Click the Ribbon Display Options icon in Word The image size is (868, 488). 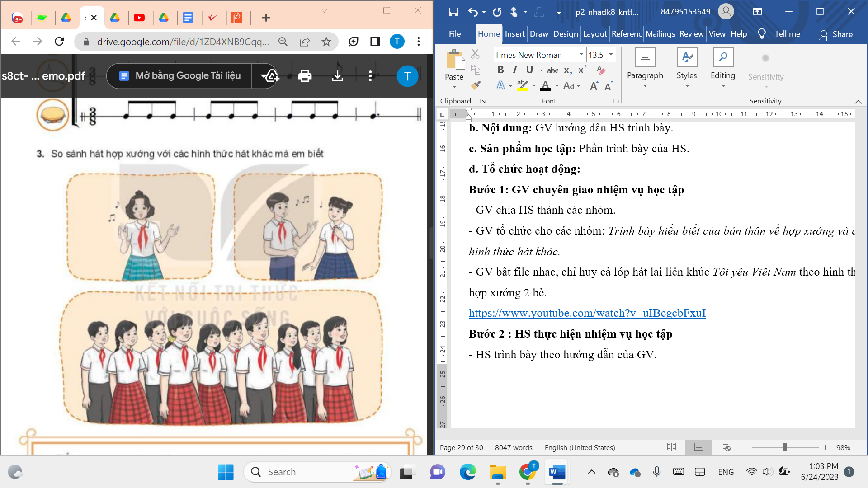click(x=757, y=12)
